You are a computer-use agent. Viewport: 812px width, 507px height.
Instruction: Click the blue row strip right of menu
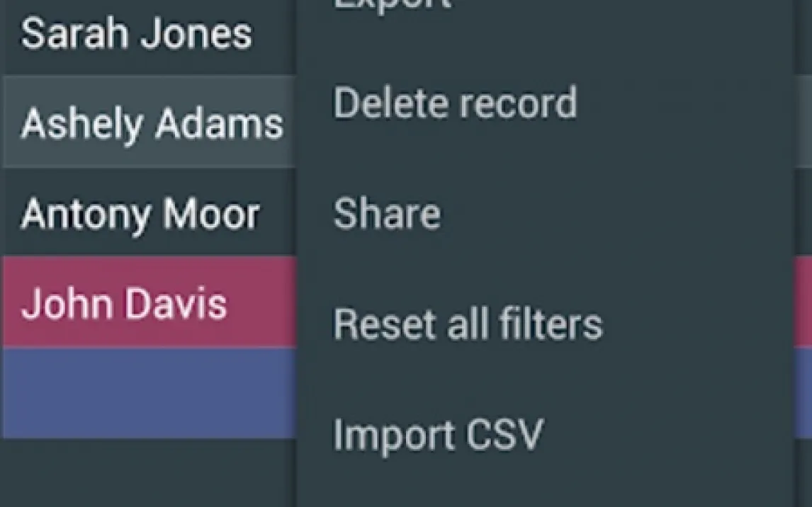coord(803,392)
